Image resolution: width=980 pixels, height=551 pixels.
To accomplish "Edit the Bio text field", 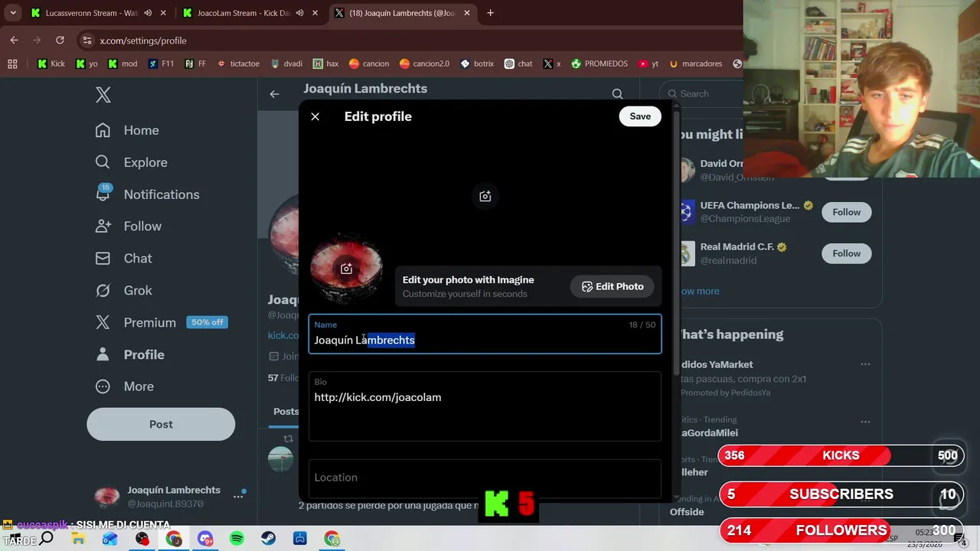I will click(x=485, y=406).
